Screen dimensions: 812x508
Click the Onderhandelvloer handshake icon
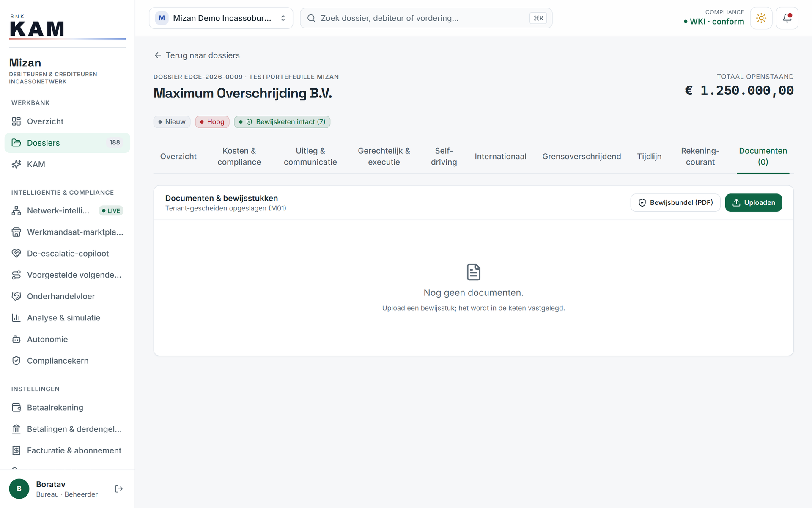click(16, 296)
